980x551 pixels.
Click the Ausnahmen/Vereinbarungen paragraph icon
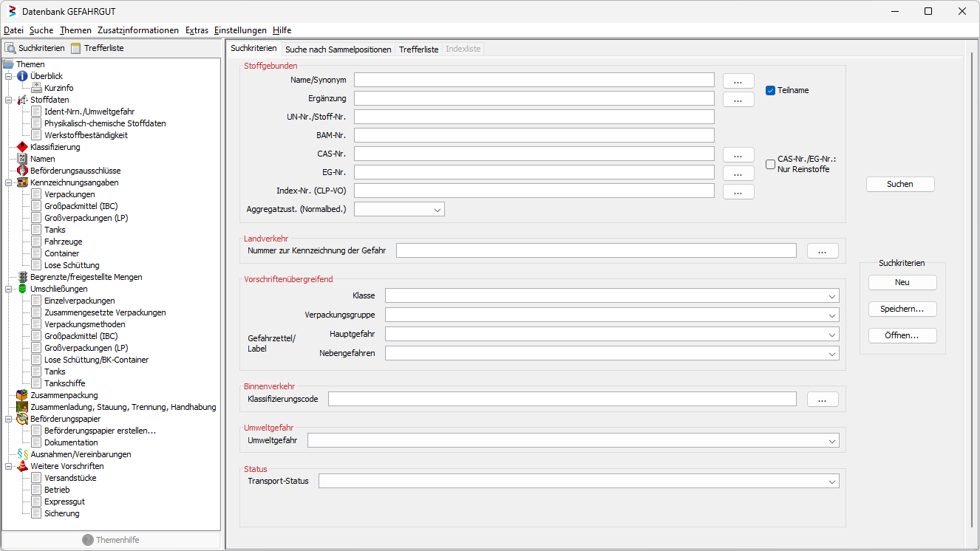(x=22, y=454)
